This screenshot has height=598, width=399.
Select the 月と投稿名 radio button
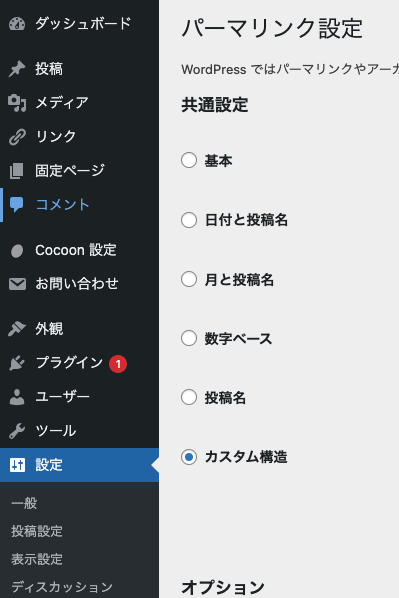189,279
